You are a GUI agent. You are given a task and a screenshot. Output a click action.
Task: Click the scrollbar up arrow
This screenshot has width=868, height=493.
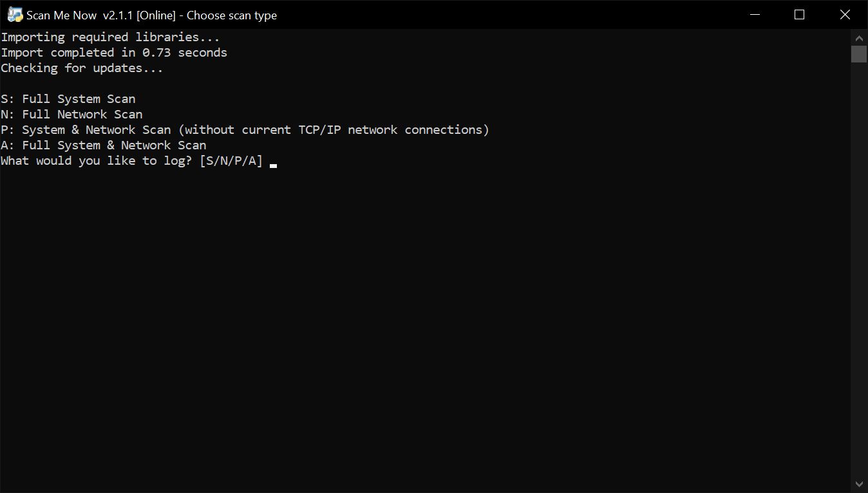pyautogui.click(x=859, y=36)
